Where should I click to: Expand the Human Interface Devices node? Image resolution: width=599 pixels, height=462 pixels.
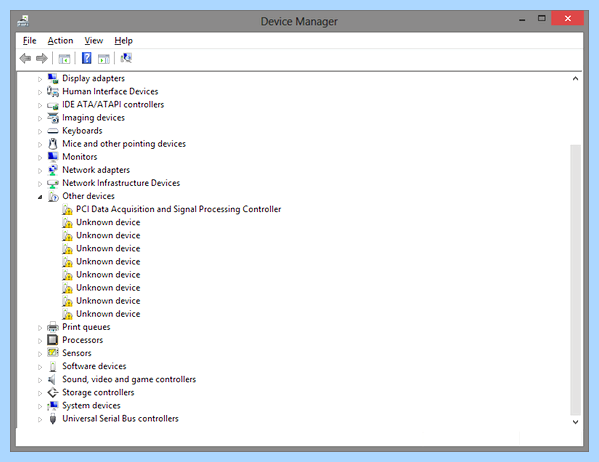click(x=40, y=92)
